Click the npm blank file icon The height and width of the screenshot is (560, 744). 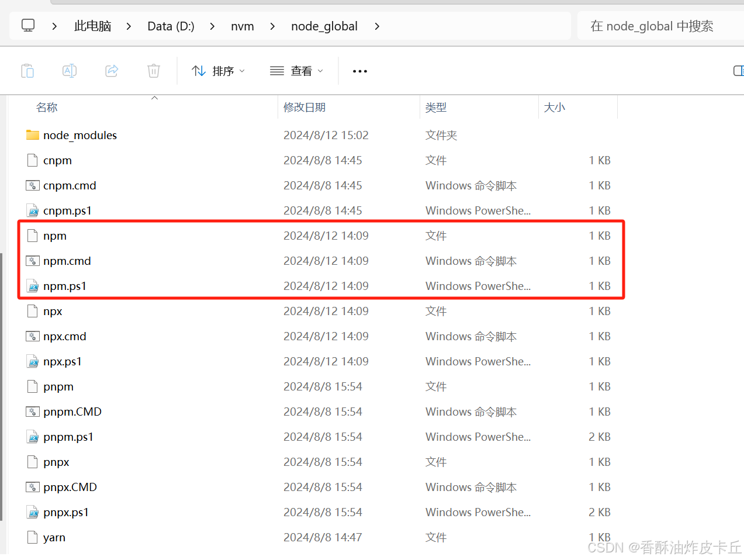coord(33,236)
